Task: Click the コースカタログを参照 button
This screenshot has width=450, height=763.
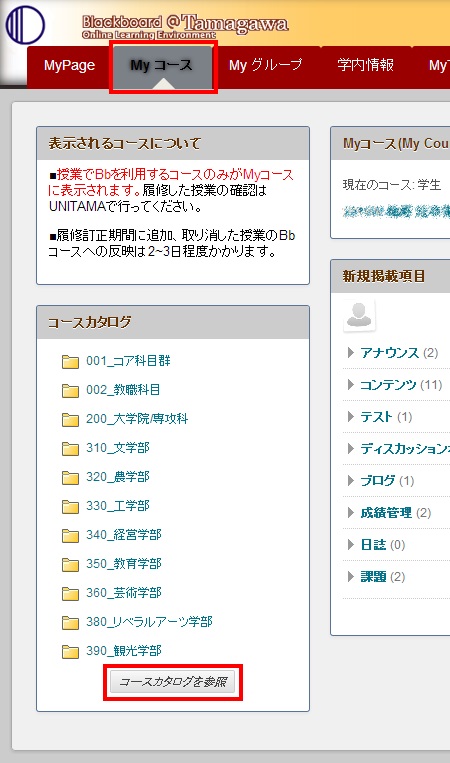Action: click(173, 682)
